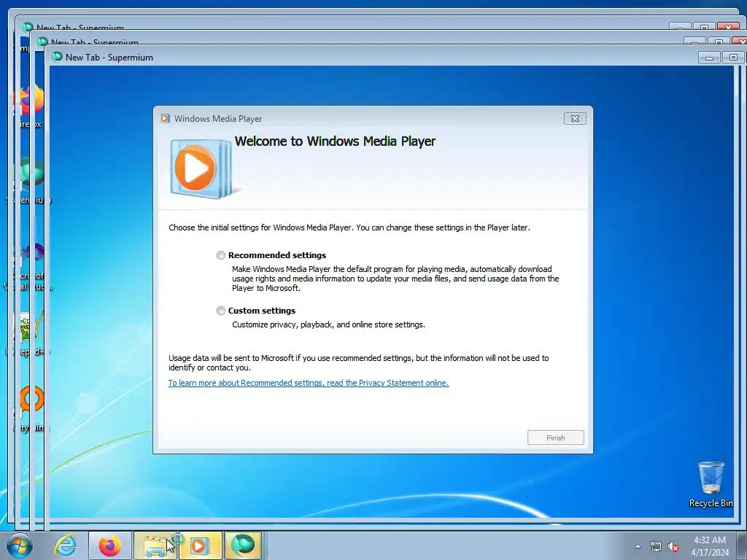Viewport: 747px width, 560px height.
Task: Show hidden system tray icons arrow
Action: (x=638, y=547)
